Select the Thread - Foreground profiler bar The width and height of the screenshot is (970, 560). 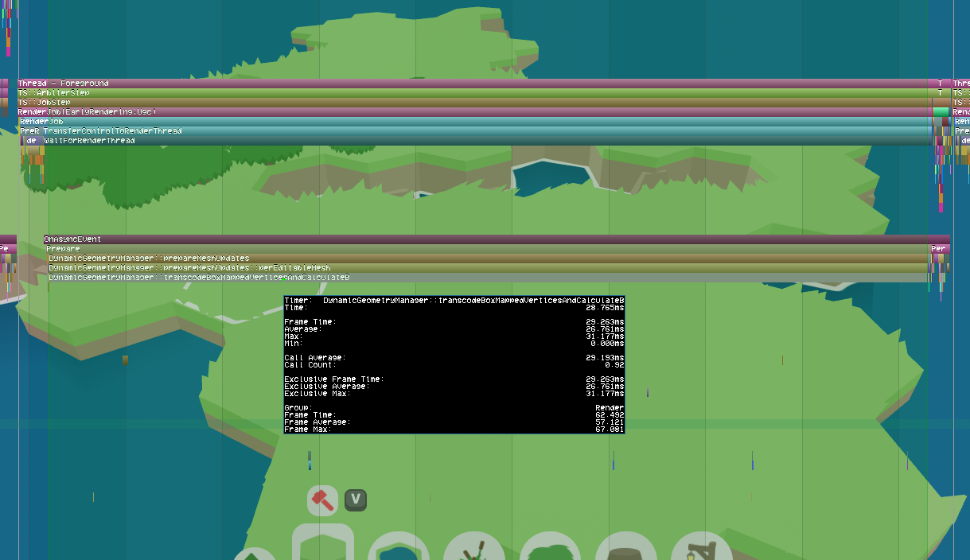[473, 84]
